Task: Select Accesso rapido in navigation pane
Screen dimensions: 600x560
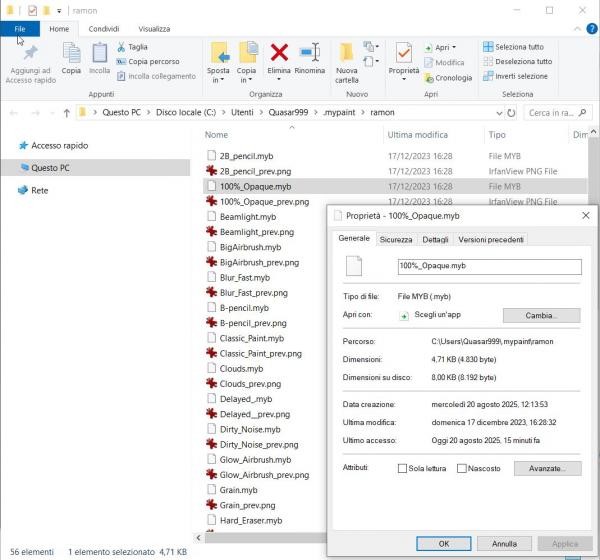Action: (x=60, y=145)
